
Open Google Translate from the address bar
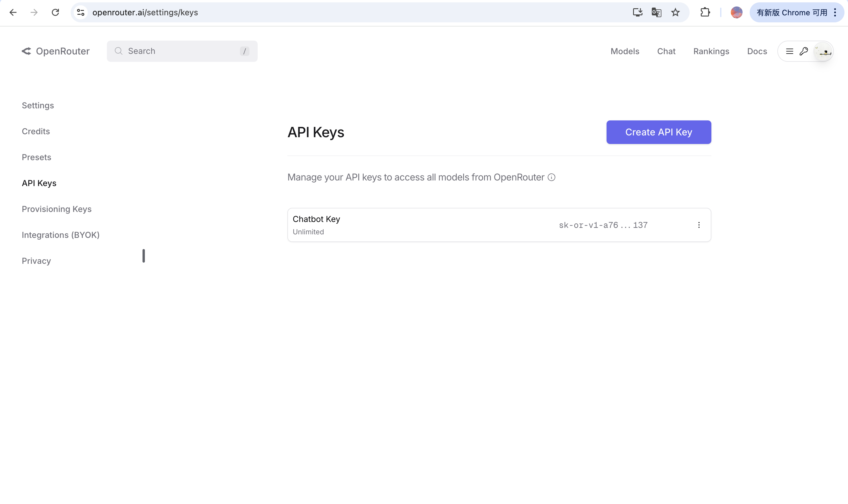656,13
